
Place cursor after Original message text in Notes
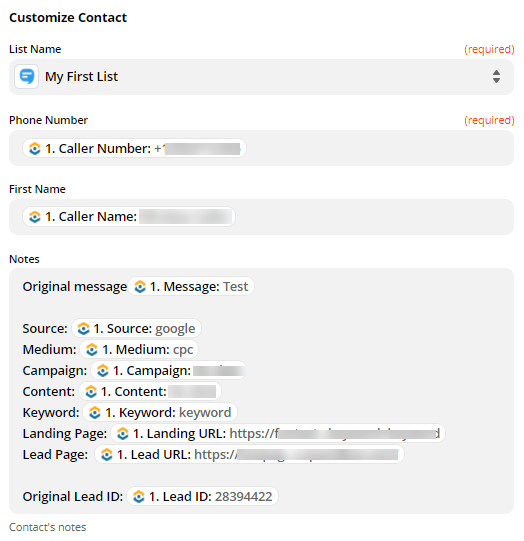127,287
